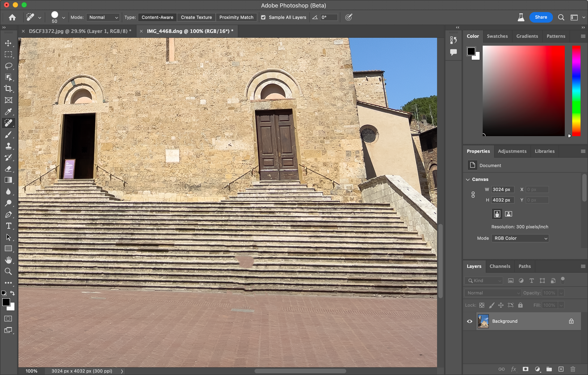The height and width of the screenshot is (375, 588).
Task: Select the Spot Healing Brush tool
Action: click(8, 123)
